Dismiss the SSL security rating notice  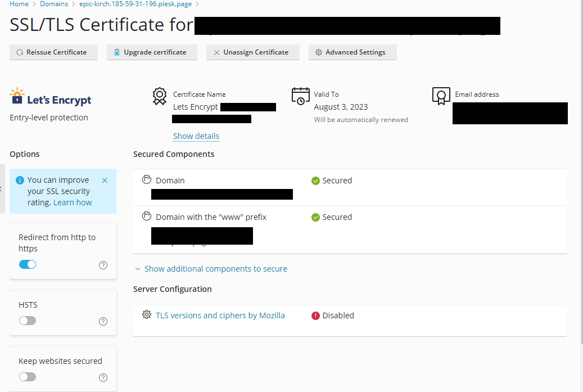click(105, 181)
